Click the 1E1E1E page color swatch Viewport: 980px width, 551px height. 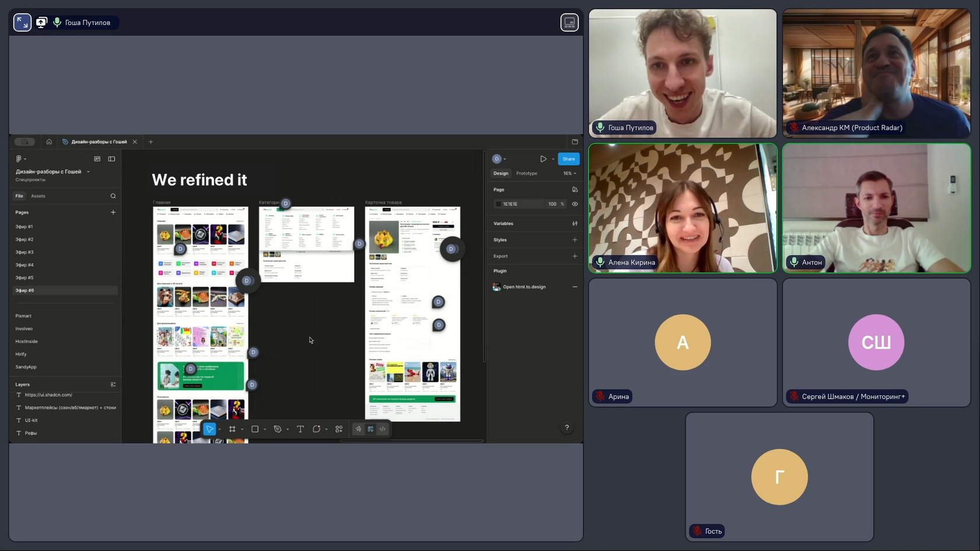[498, 204]
